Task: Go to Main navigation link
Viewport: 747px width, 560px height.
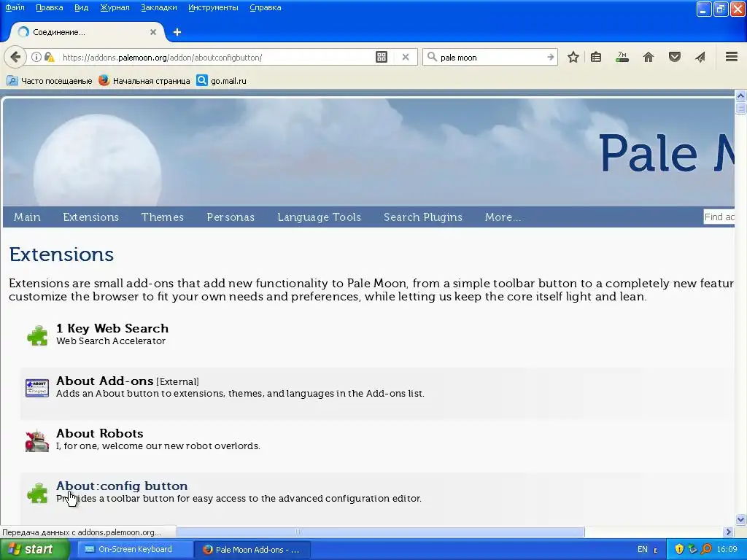Action: 27,217
